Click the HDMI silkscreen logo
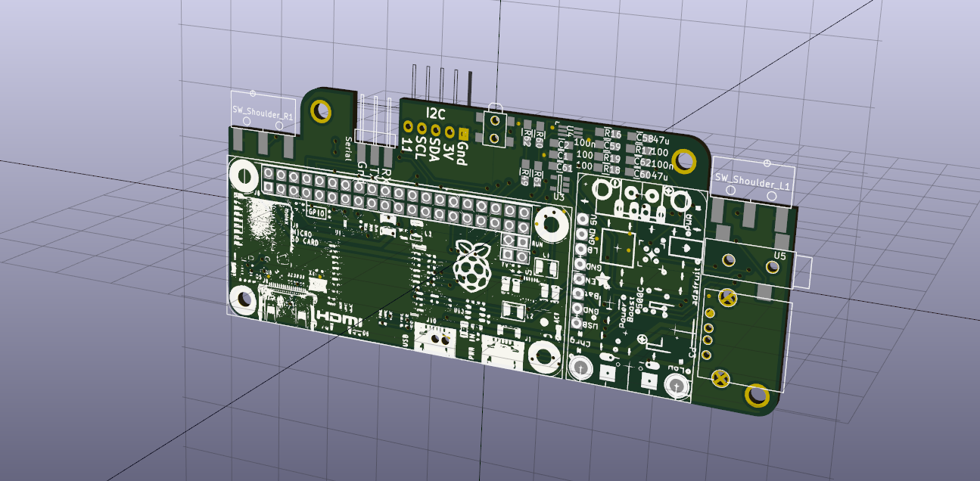The height and width of the screenshot is (481, 980). pyautogui.click(x=338, y=319)
